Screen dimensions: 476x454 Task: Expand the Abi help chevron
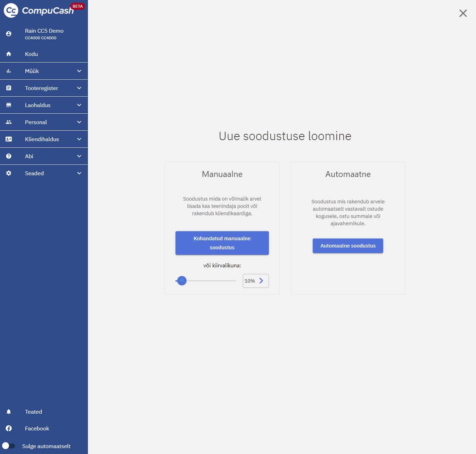point(79,156)
